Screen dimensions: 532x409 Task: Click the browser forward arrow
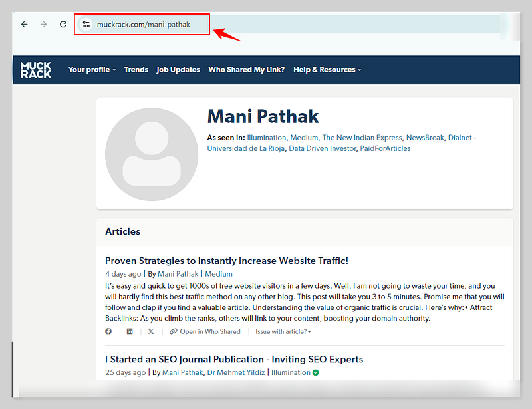point(43,25)
